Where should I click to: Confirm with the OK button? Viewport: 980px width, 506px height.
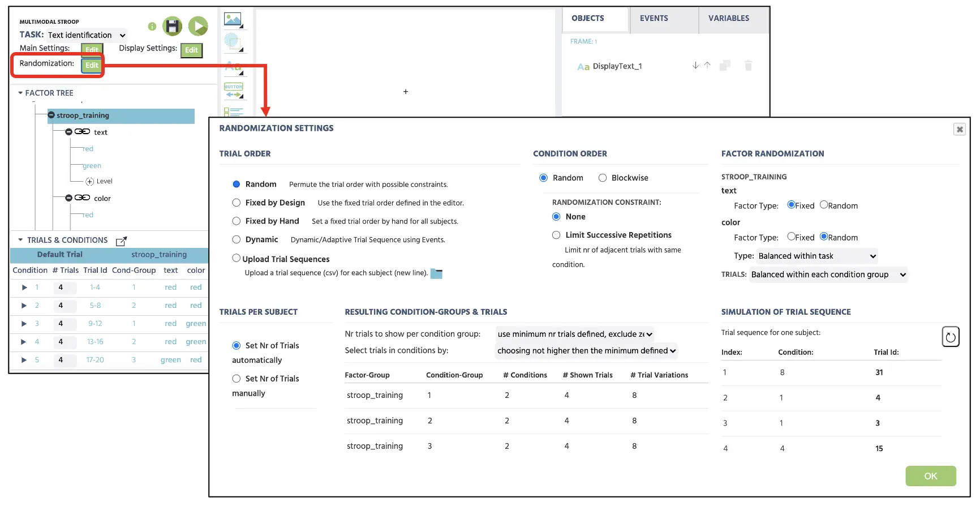(x=931, y=476)
